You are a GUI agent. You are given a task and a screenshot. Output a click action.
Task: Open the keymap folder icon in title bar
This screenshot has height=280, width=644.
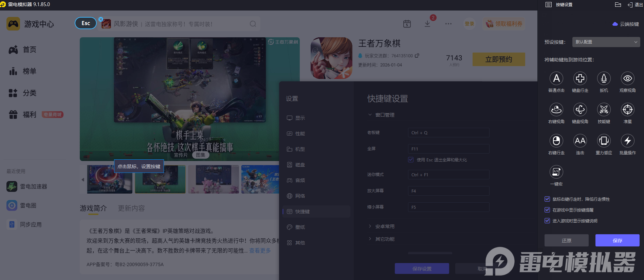pyautogui.click(x=618, y=5)
